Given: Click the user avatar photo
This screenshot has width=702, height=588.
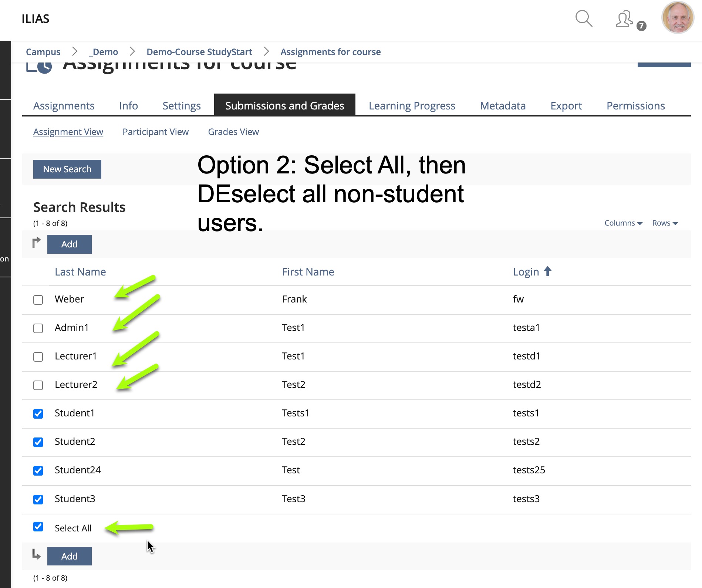Looking at the screenshot, I should 678,18.
